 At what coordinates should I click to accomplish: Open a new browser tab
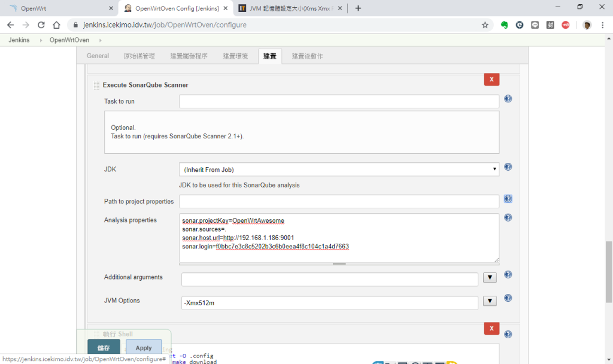358,8
